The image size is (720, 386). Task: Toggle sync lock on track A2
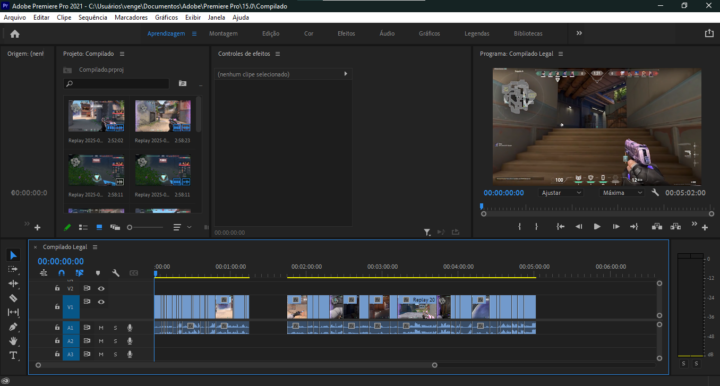coord(87,341)
